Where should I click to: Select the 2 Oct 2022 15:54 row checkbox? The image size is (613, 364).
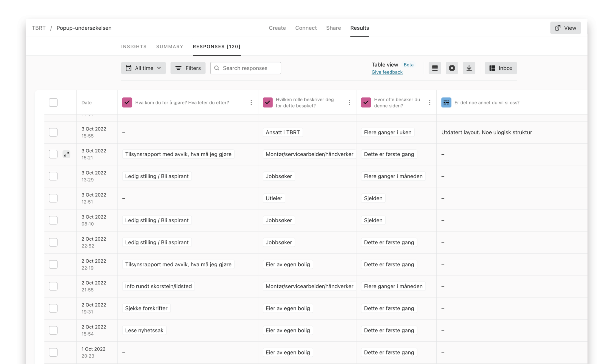click(53, 330)
